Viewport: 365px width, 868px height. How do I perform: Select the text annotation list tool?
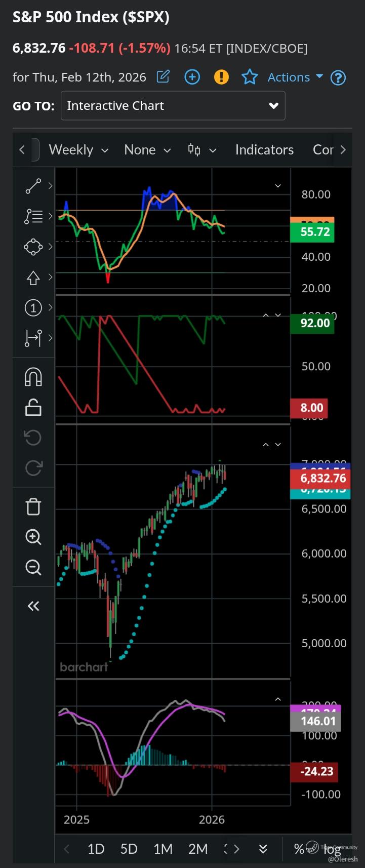pos(33,217)
